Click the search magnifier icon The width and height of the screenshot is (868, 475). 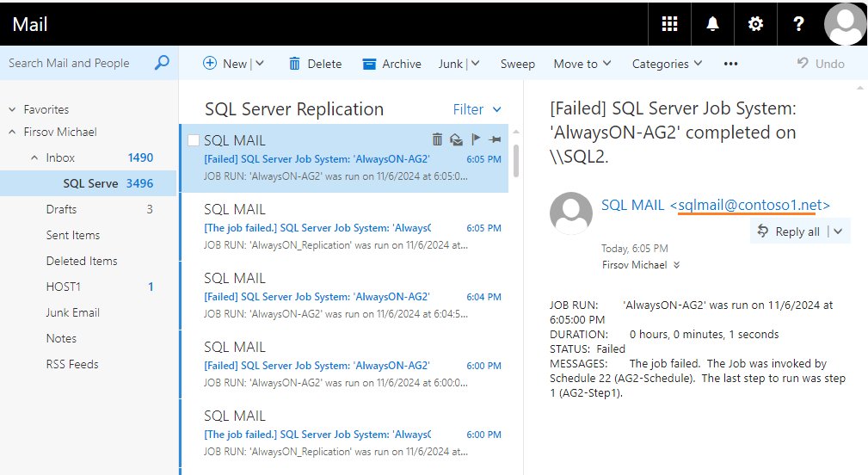(162, 63)
